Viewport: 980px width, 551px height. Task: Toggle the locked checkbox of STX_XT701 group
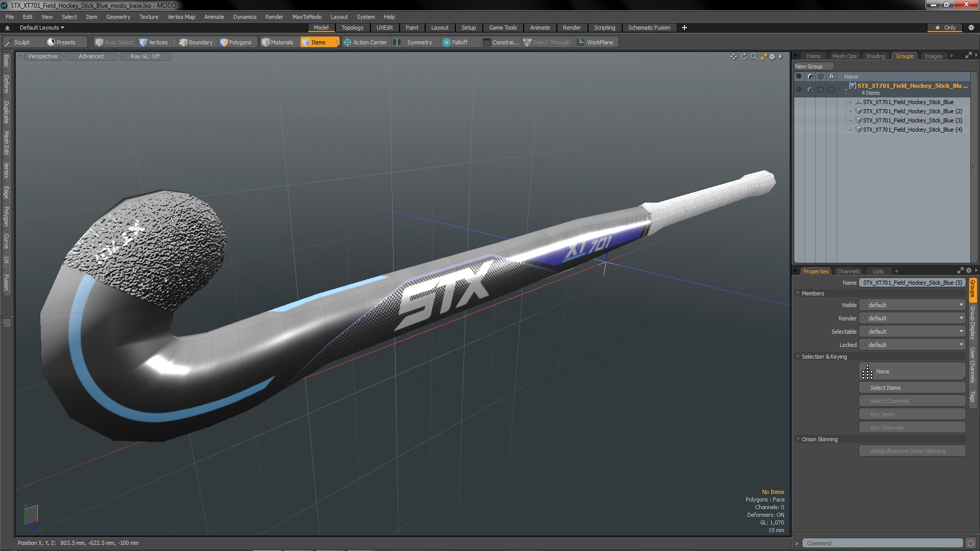[x=831, y=89]
